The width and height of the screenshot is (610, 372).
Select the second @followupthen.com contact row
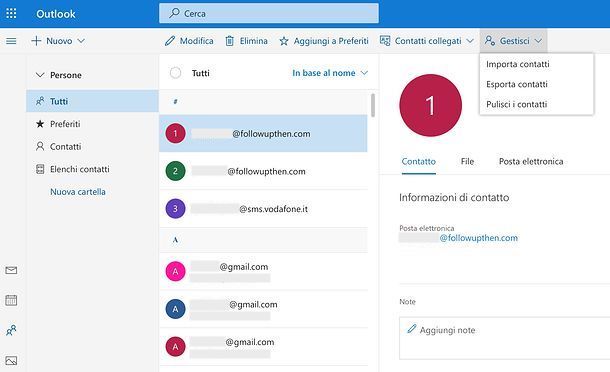click(263, 171)
